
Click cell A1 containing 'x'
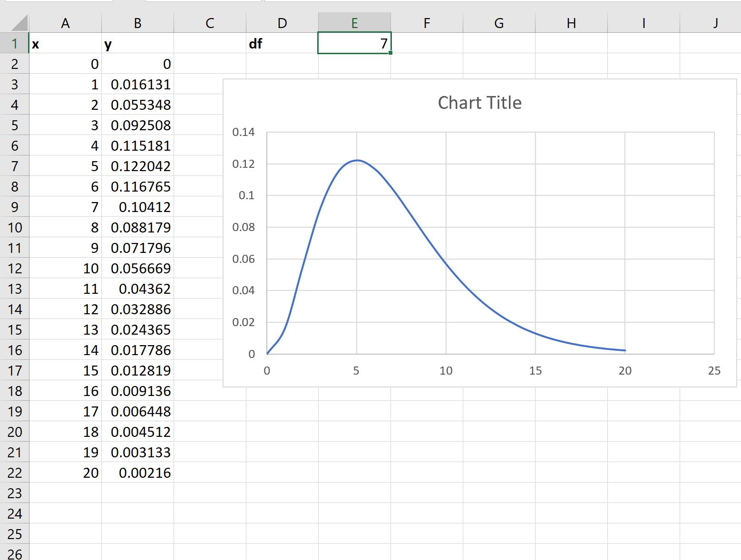click(66, 43)
